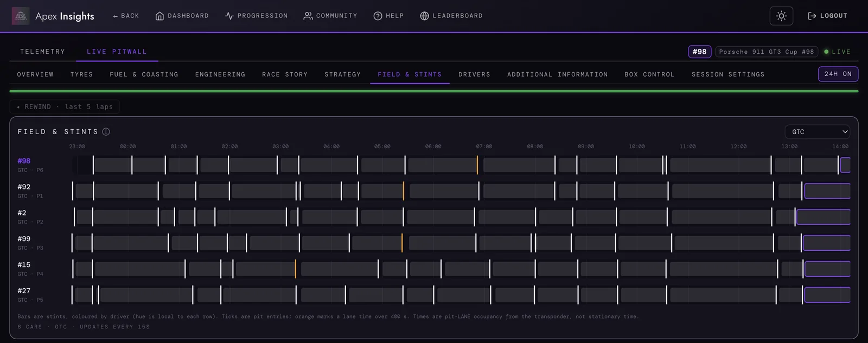Viewport: 868px width, 343px height.
Task: Click current purple stint in #2 row
Action: [x=823, y=217]
